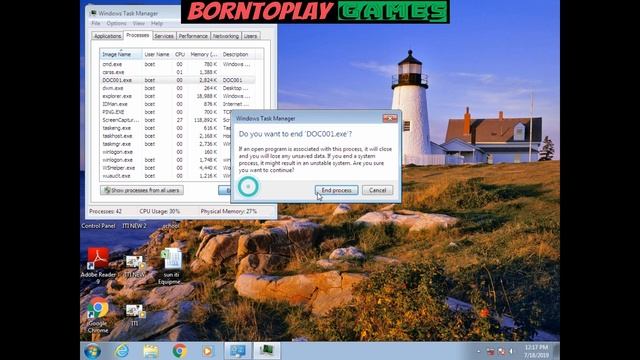Select the ITI NEW 2 desktop label
Screen dimensions: 640x360
point(134,226)
